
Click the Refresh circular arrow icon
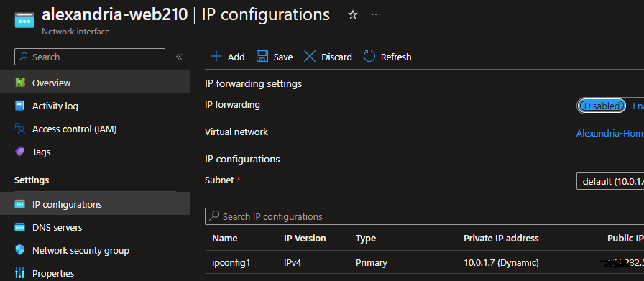[369, 57]
